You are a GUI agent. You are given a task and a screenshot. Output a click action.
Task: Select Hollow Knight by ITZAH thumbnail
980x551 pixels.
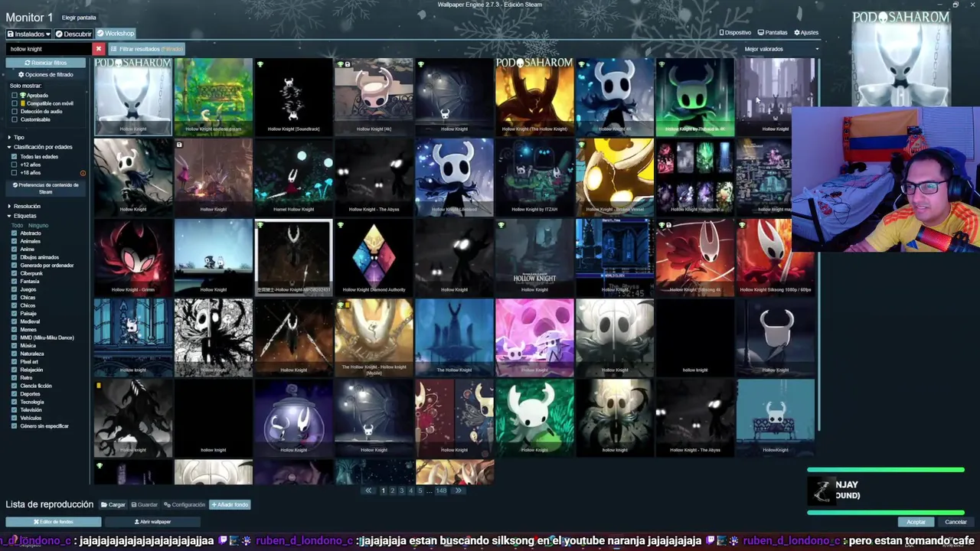click(534, 177)
